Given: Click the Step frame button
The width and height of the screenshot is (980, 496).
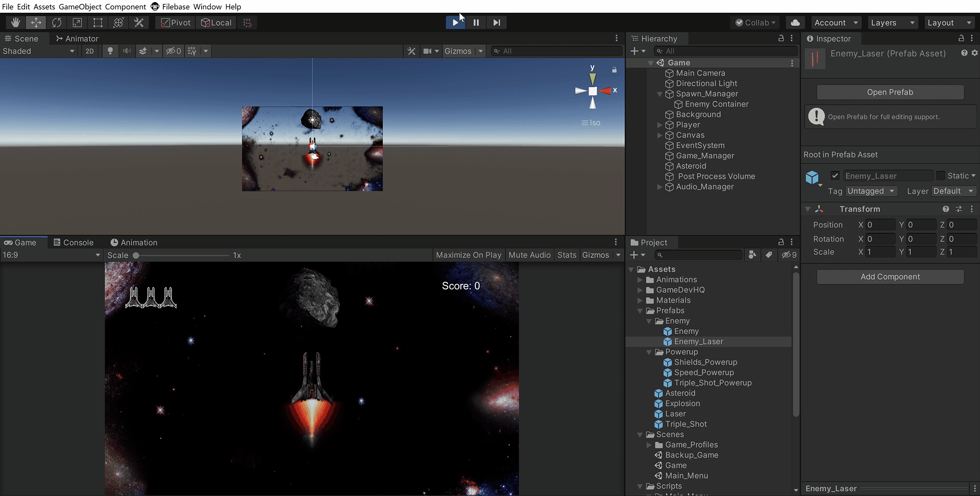Looking at the screenshot, I should tap(497, 22).
